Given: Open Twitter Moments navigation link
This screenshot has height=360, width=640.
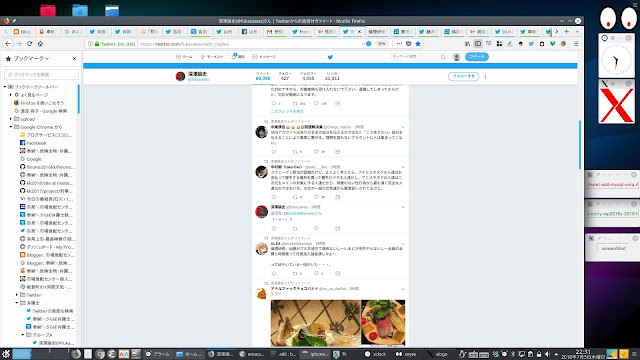Looking at the screenshot, I should pos(212,57).
